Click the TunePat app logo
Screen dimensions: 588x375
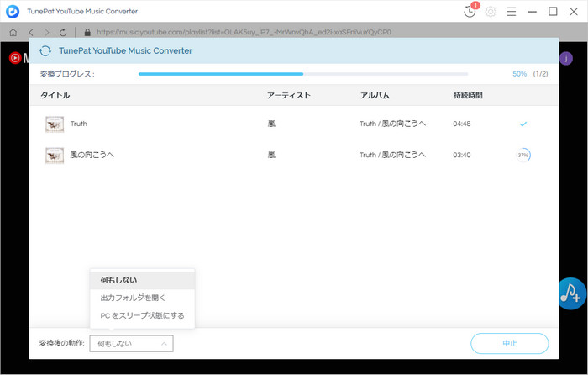pos(13,11)
